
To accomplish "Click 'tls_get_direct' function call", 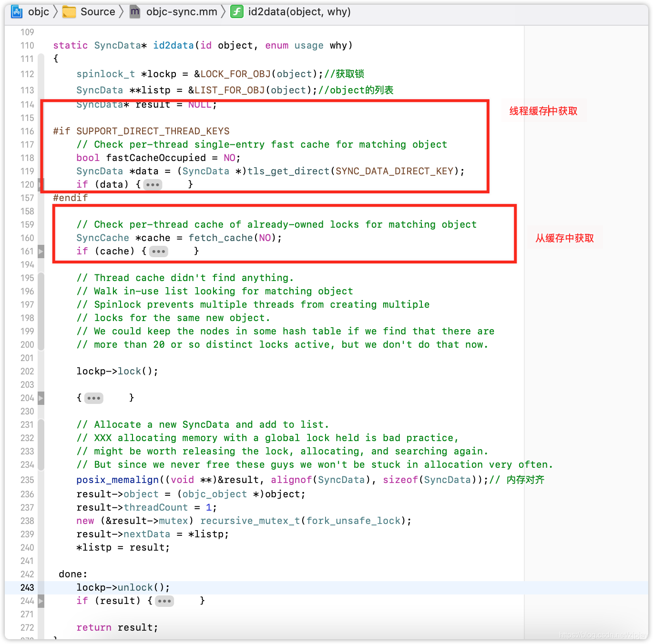I will 288,171.
